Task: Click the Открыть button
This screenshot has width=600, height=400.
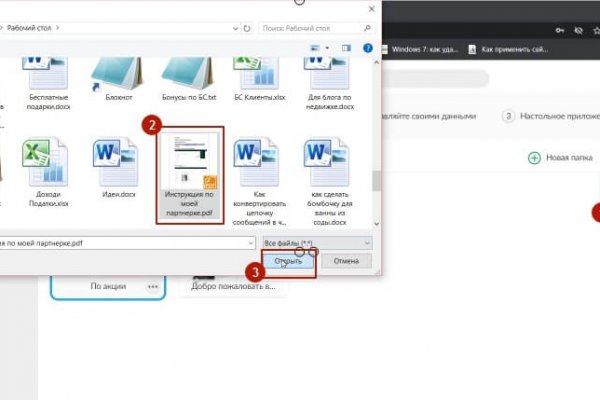Action: click(282, 261)
